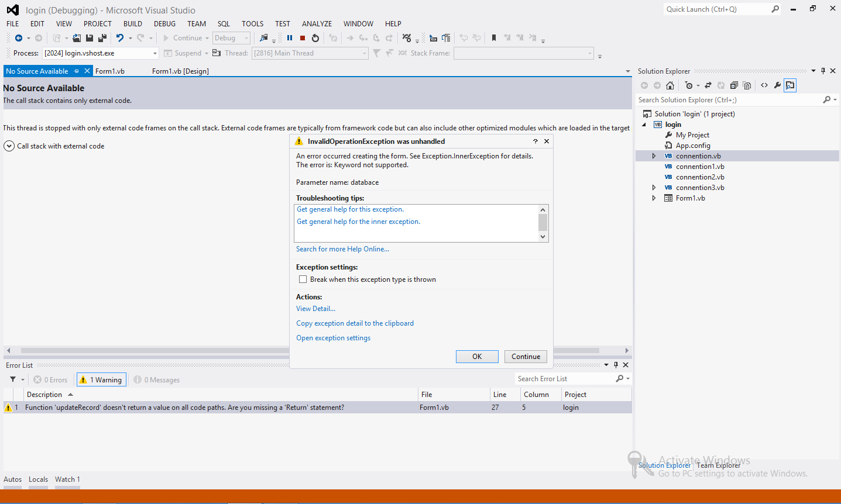841x504 pixels.
Task: Click OK in the exception dialog
Action: [477, 357]
